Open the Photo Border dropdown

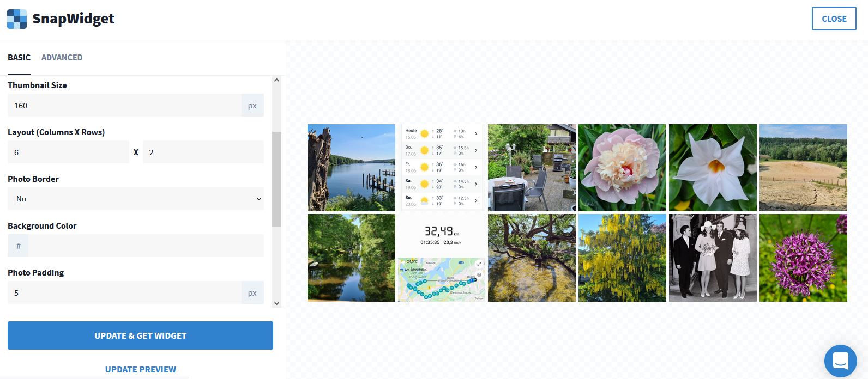[x=136, y=199]
